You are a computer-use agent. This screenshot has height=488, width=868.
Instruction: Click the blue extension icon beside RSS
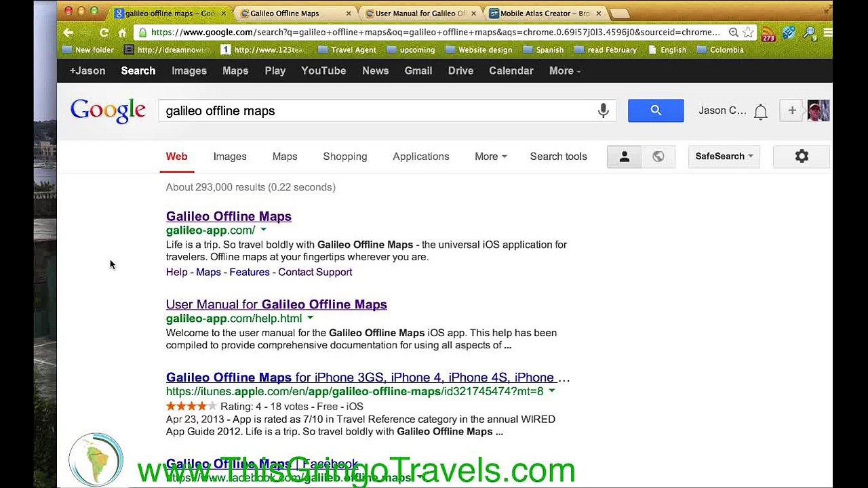[788, 33]
